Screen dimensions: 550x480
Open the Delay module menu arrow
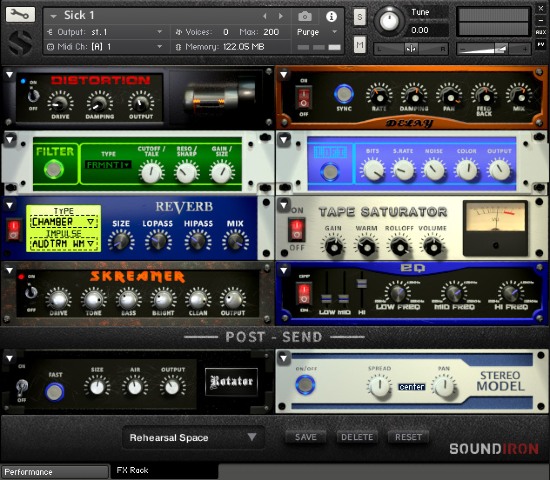pyautogui.click(x=283, y=74)
